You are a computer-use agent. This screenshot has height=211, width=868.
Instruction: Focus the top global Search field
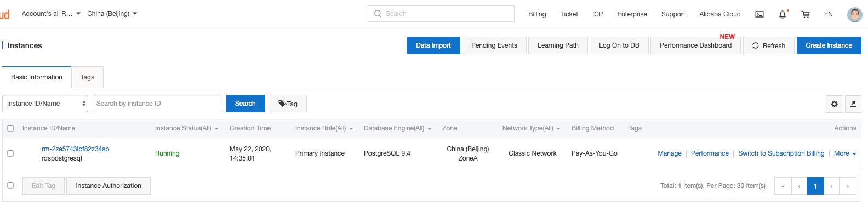point(441,14)
